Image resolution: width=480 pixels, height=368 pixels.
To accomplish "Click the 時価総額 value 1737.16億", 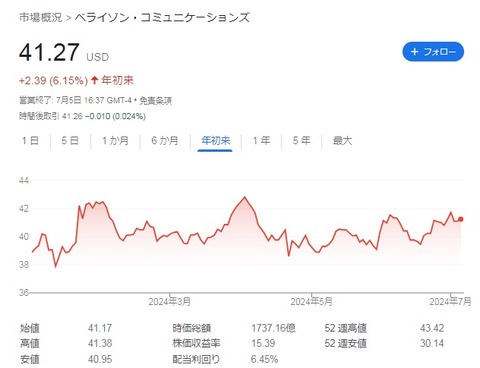I will pos(273,328).
